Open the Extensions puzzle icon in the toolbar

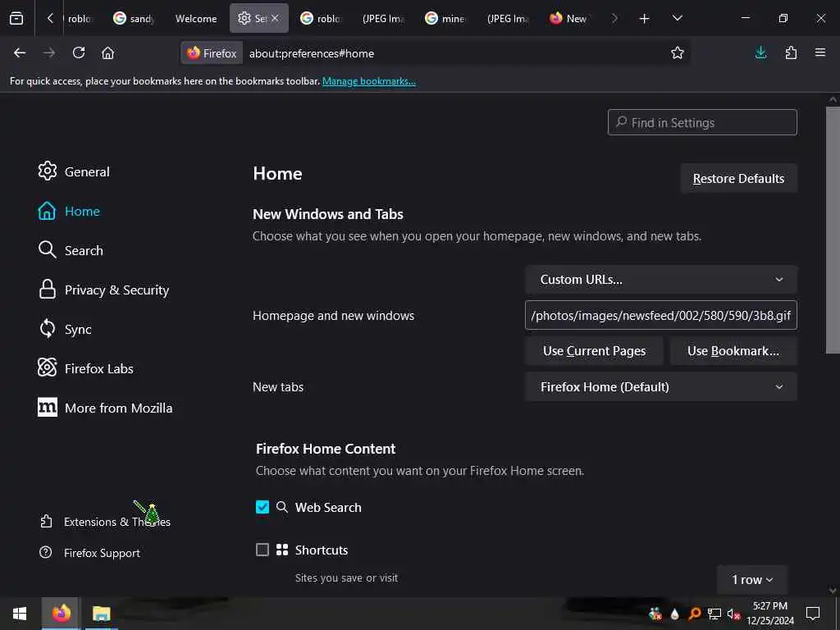tap(791, 52)
